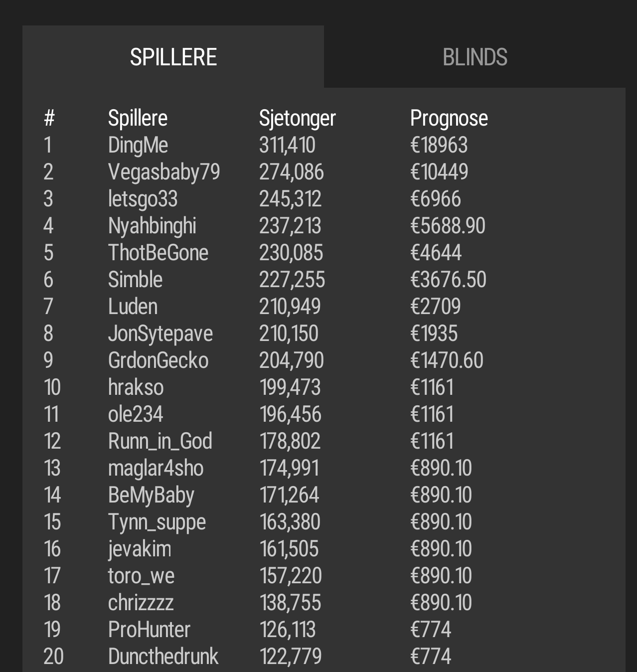Select player Simble
Image resolution: width=637 pixels, height=672 pixels.
pyautogui.click(x=135, y=280)
